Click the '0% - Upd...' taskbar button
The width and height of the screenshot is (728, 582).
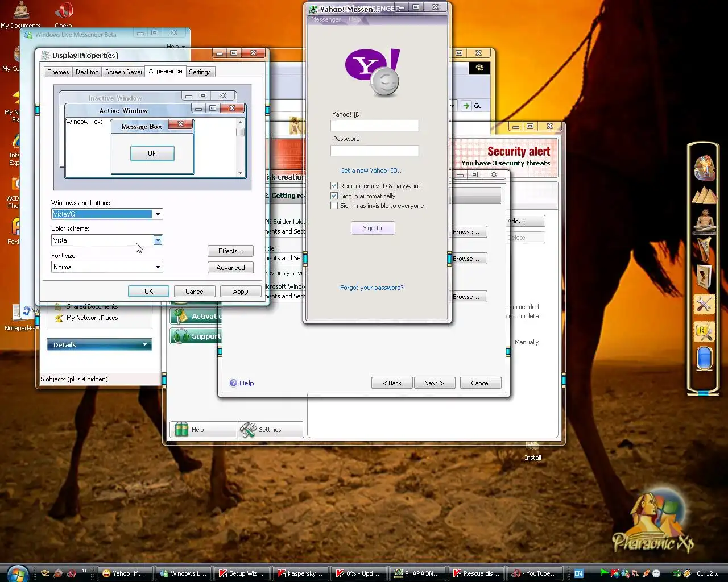tap(358, 573)
